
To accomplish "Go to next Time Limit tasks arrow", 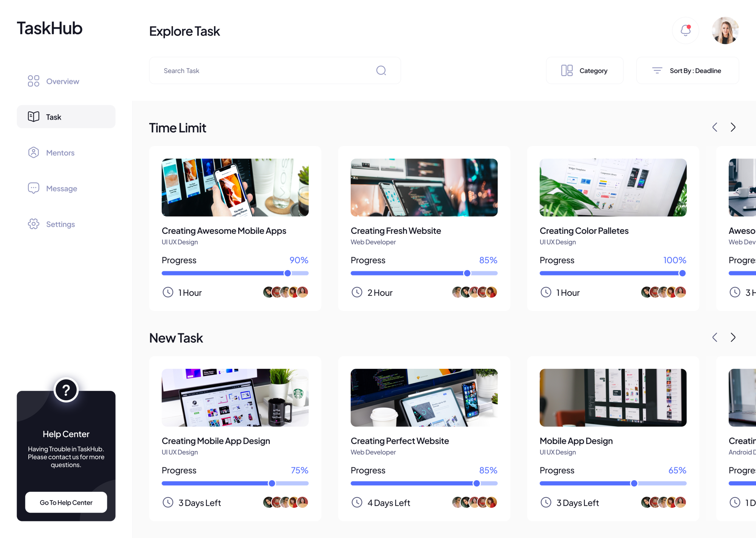I will coord(733,128).
